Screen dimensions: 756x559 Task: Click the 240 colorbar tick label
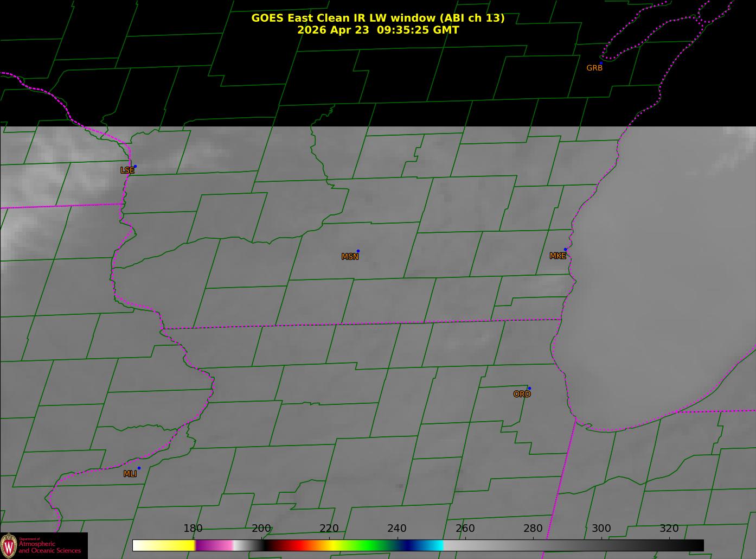(397, 528)
